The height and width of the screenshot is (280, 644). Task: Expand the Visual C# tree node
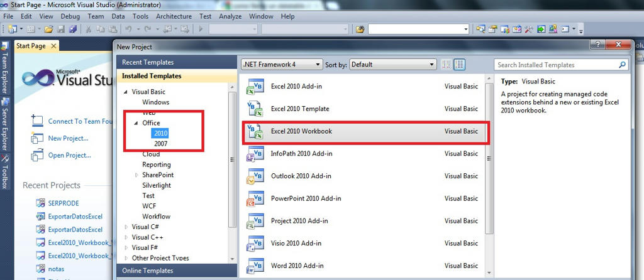coord(126,227)
